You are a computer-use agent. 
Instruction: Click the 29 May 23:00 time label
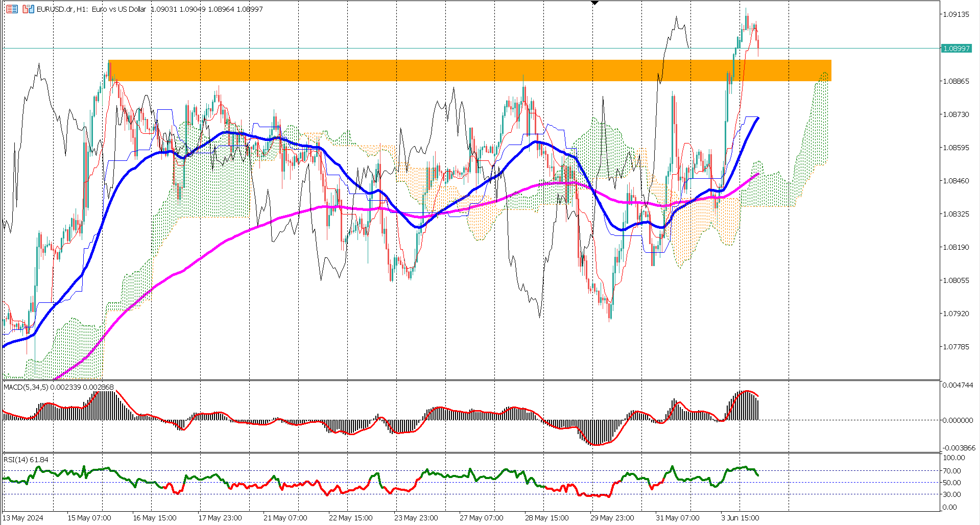(612, 518)
